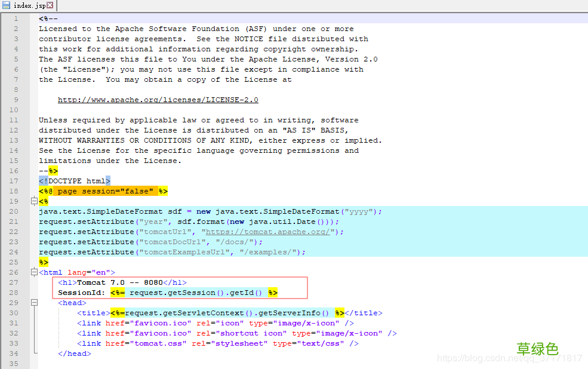Click the SimpleDateFormat("yyyy") statement
This screenshot has width=588, height=369.
210,211
